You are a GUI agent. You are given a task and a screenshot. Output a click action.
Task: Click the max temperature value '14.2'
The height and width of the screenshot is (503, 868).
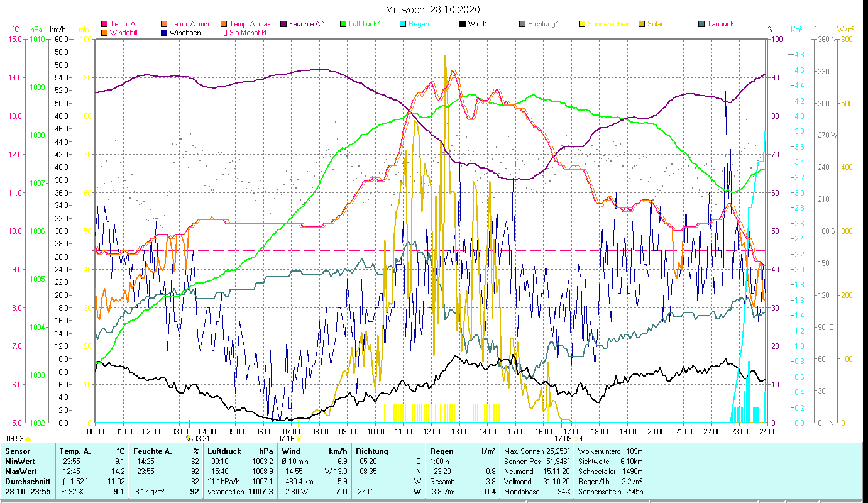pos(119,472)
